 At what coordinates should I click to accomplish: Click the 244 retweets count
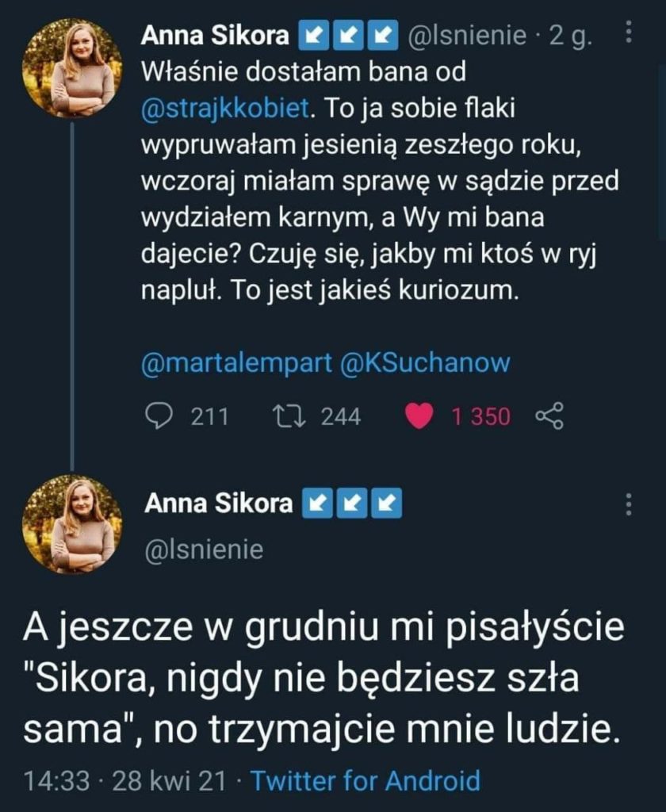[x=340, y=416]
